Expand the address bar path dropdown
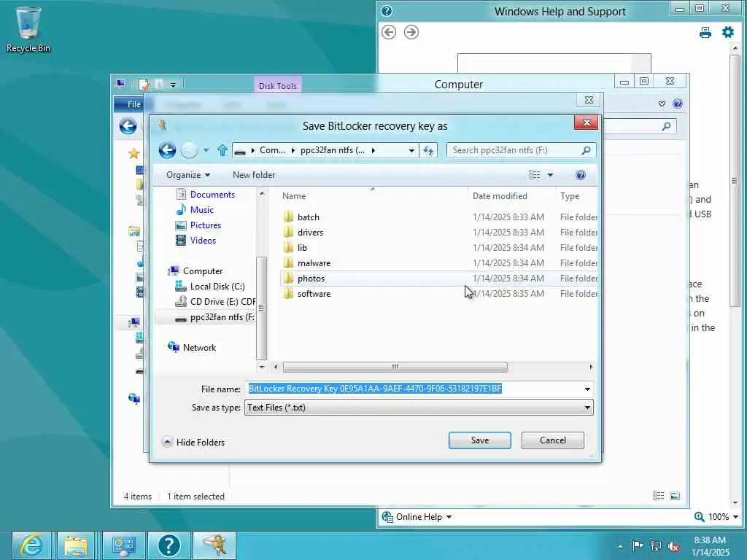 coord(411,150)
